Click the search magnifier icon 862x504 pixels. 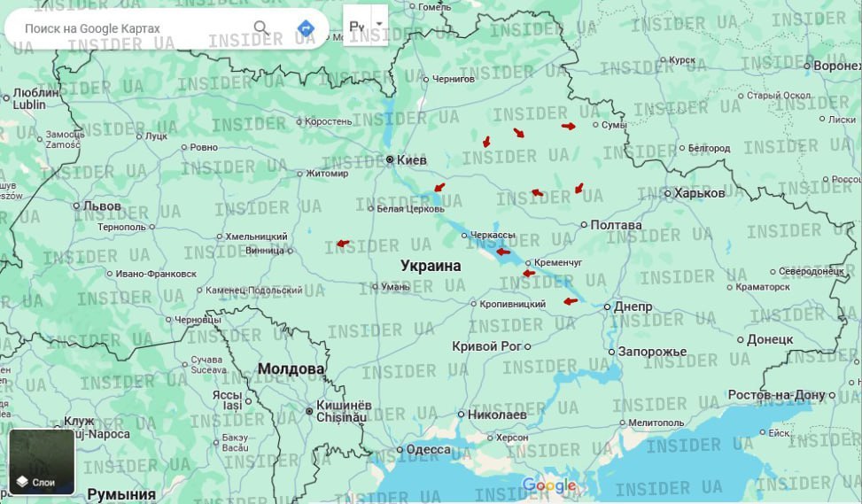[x=261, y=27]
